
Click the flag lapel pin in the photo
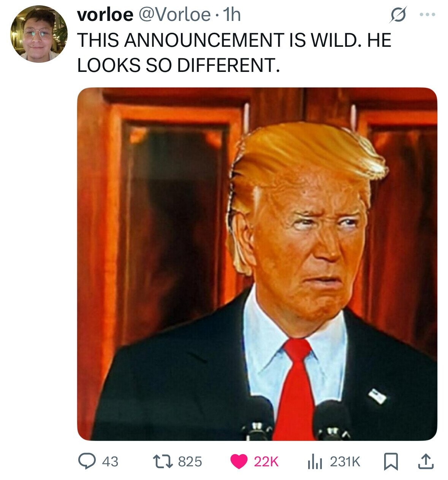(x=377, y=396)
